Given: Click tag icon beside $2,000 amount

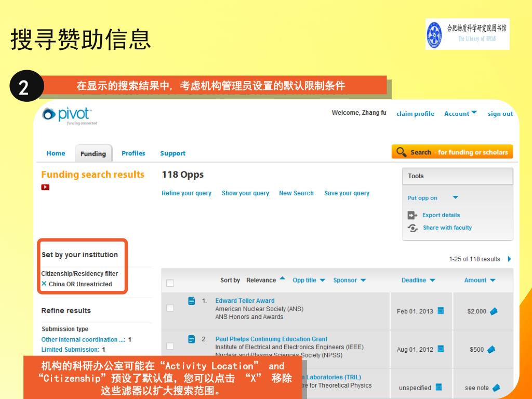Looking at the screenshot, I should [494, 311].
